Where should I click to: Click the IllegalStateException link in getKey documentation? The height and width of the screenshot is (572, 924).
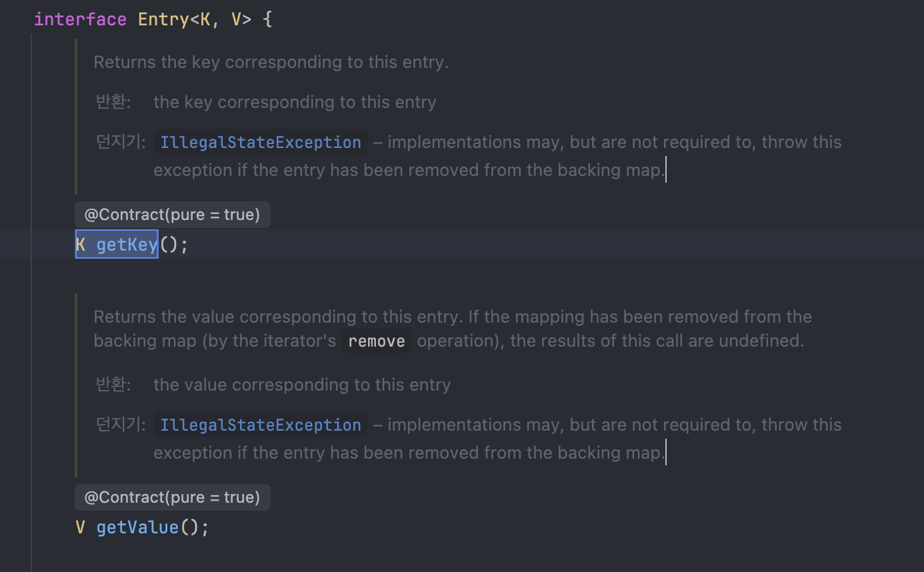pos(261,143)
